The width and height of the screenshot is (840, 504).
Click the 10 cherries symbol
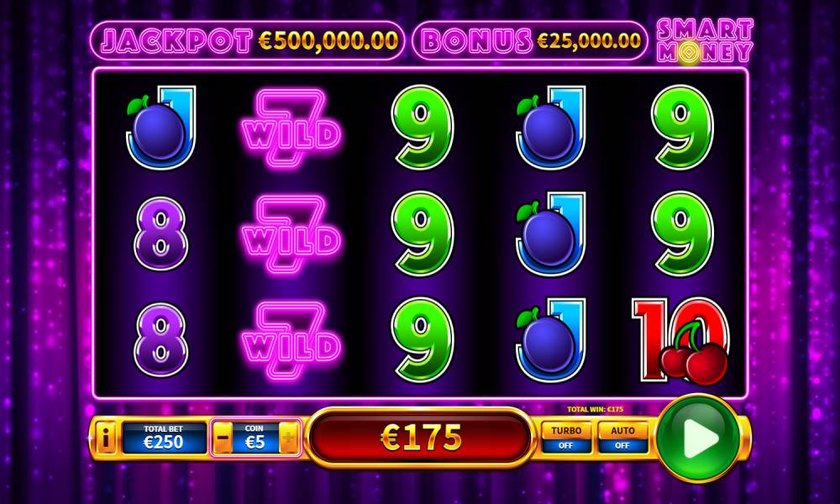[x=681, y=341]
